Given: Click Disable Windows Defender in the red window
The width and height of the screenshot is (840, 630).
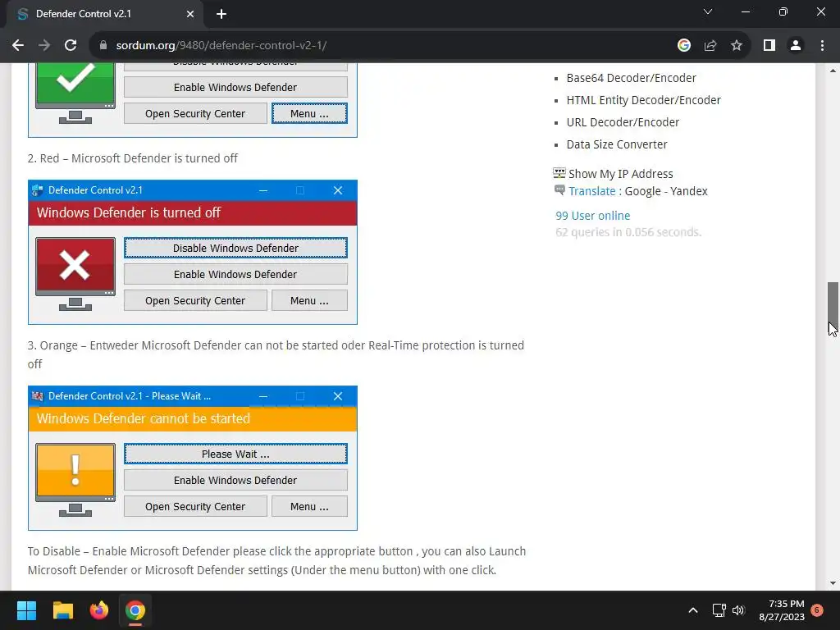Looking at the screenshot, I should 235,248.
